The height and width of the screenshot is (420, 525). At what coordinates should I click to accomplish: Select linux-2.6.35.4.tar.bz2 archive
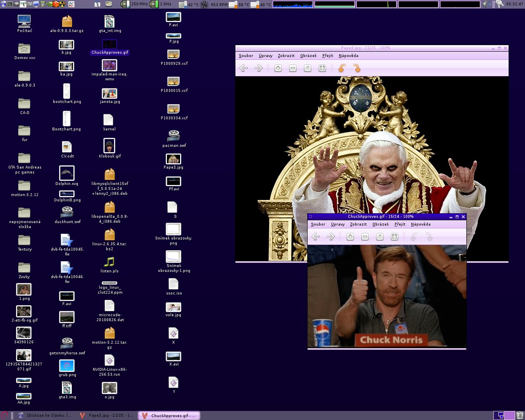(x=110, y=240)
